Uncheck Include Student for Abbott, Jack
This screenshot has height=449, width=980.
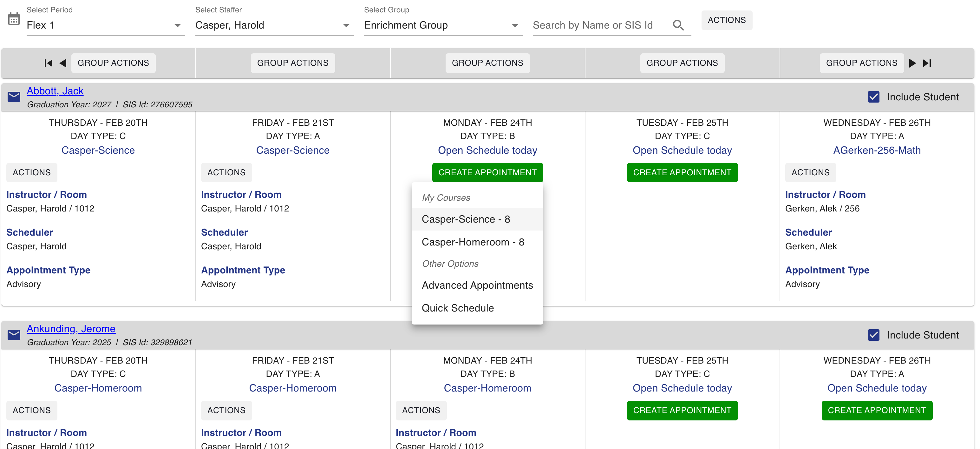[873, 97]
